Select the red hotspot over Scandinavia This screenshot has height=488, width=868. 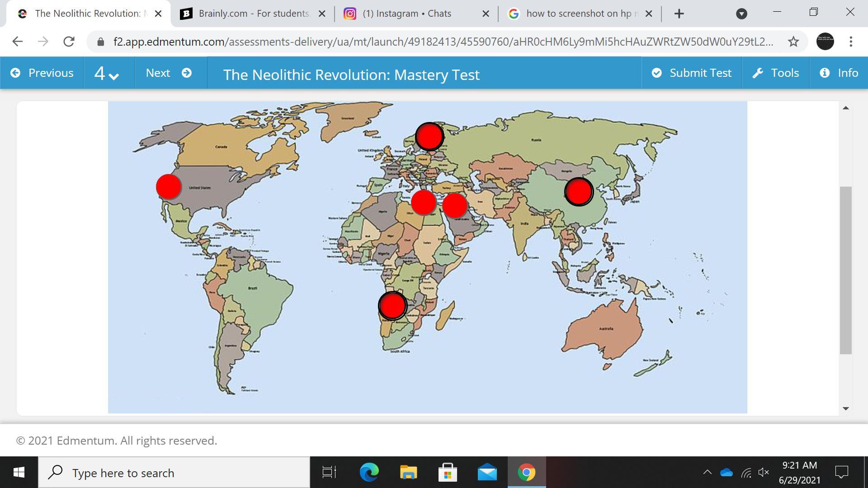click(429, 136)
